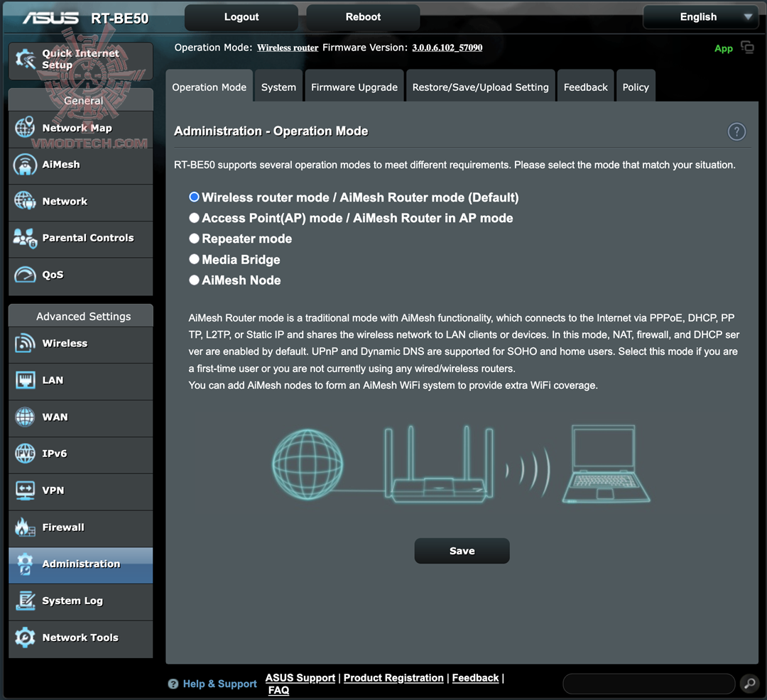This screenshot has width=767, height=700.
Task: Click firmware version 3.0.0.6.102_57090 link
Action: pos(447,48)
